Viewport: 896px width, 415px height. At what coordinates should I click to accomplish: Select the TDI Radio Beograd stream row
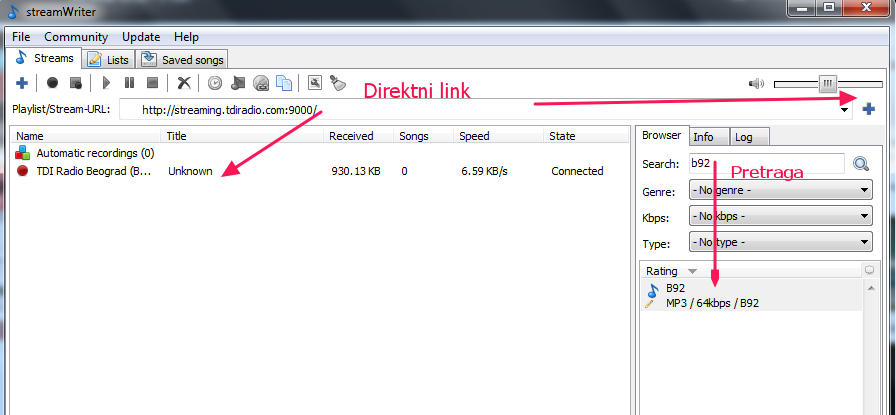point(320,171)
